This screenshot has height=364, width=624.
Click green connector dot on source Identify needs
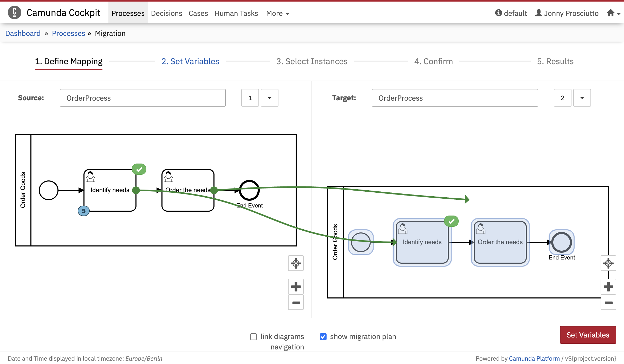click(136, 190)
